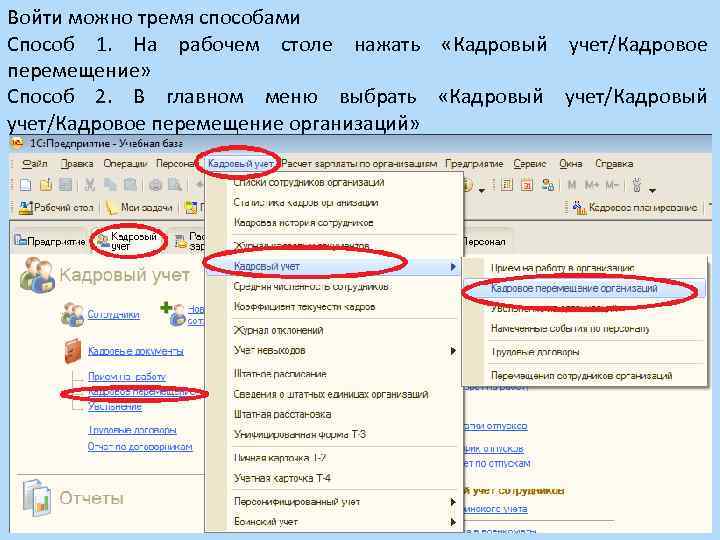
Task: Select Личная карточка Т-2 menu entry
Action: tap(280, 458)
